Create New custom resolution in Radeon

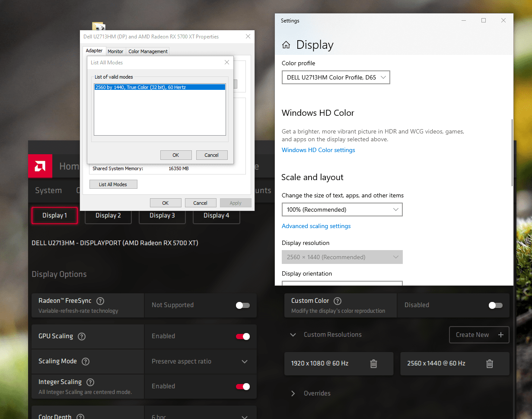point(479,335)
